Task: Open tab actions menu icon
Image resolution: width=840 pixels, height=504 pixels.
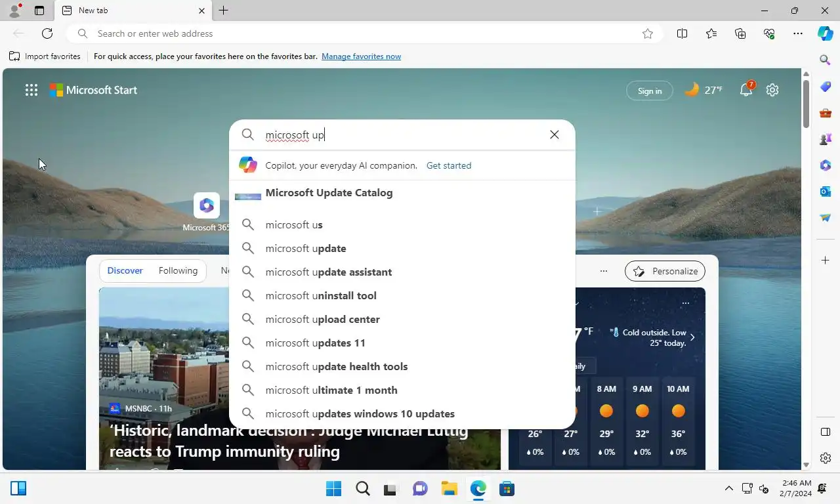Action: point(39,10)
